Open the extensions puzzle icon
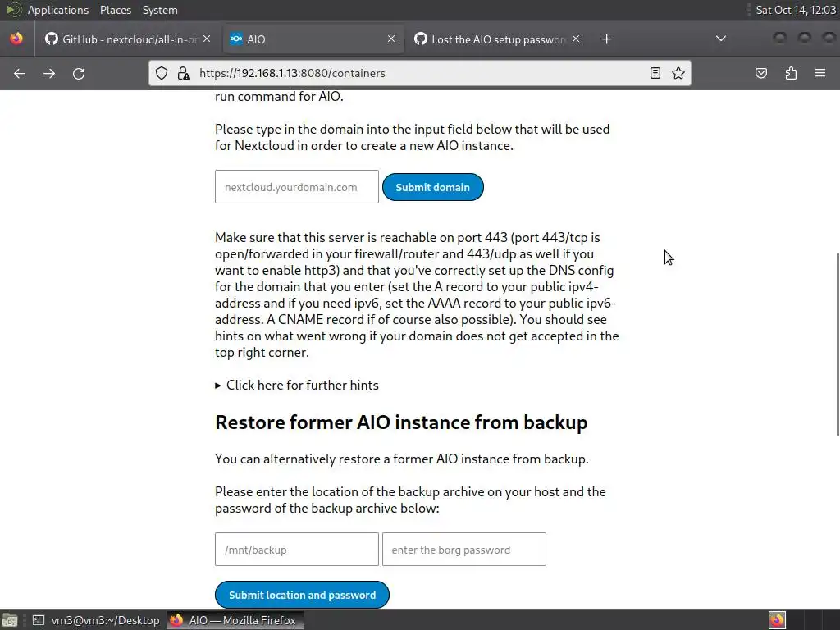This screenshot has height=630, width=840. [x=791, y=73]
